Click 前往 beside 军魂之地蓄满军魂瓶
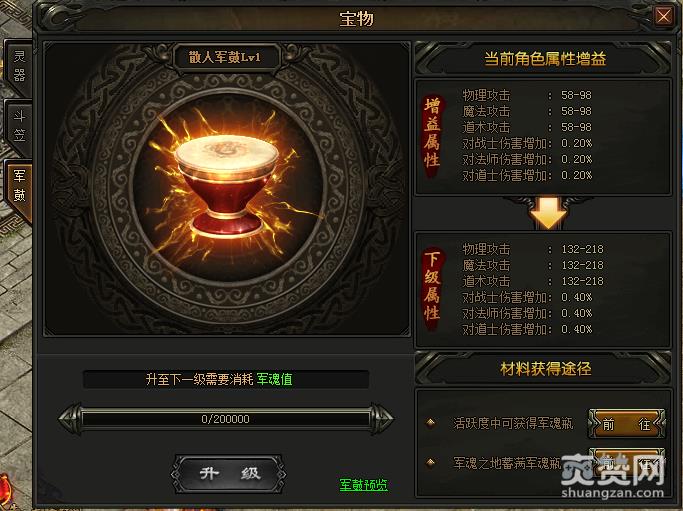The height and width of the screenshot is (511, 683). [627, 462]
